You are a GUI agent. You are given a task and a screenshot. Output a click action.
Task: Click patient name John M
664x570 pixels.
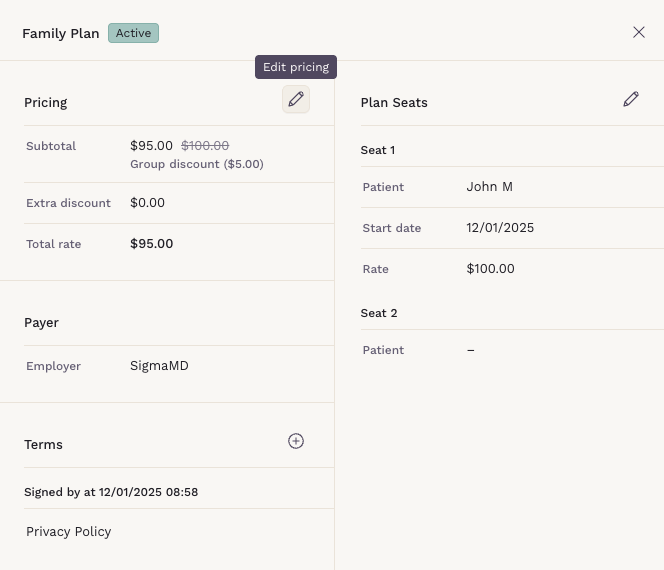click(489, 187)
